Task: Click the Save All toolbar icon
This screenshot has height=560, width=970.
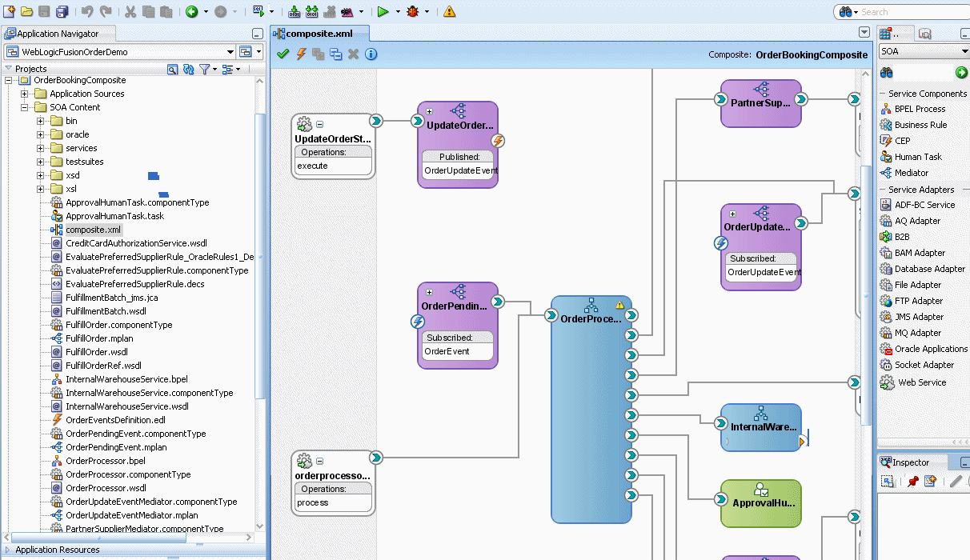Action: (62, 12)
